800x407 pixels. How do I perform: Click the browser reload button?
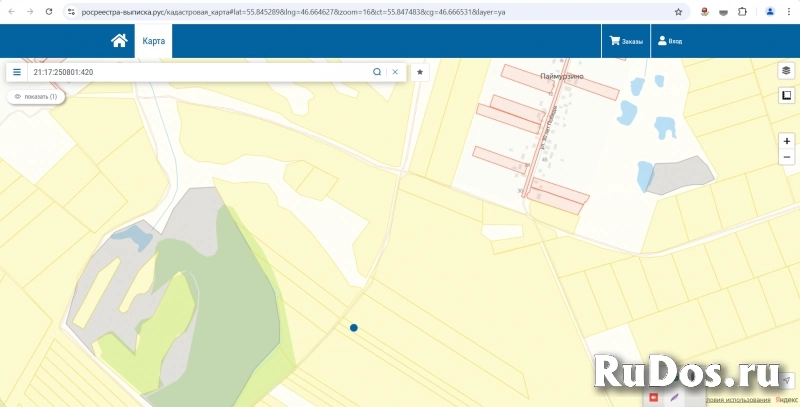click(48, 12)
